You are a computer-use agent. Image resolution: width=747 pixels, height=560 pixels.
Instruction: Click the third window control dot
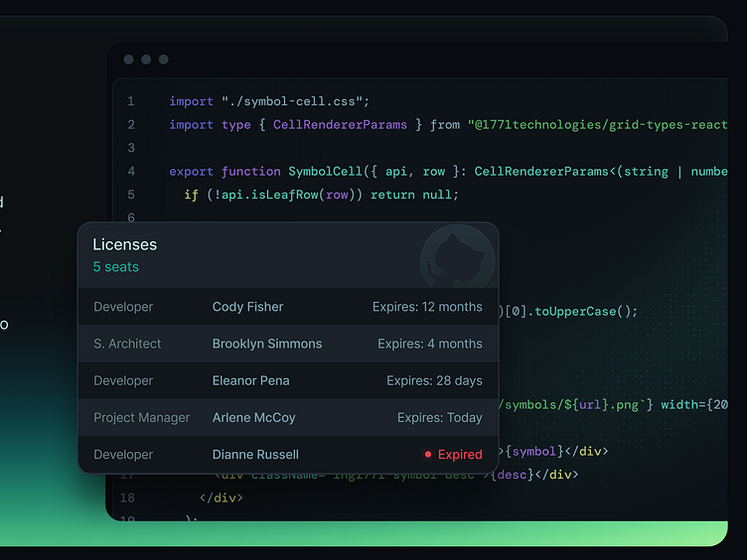click(x=164, y=60)
